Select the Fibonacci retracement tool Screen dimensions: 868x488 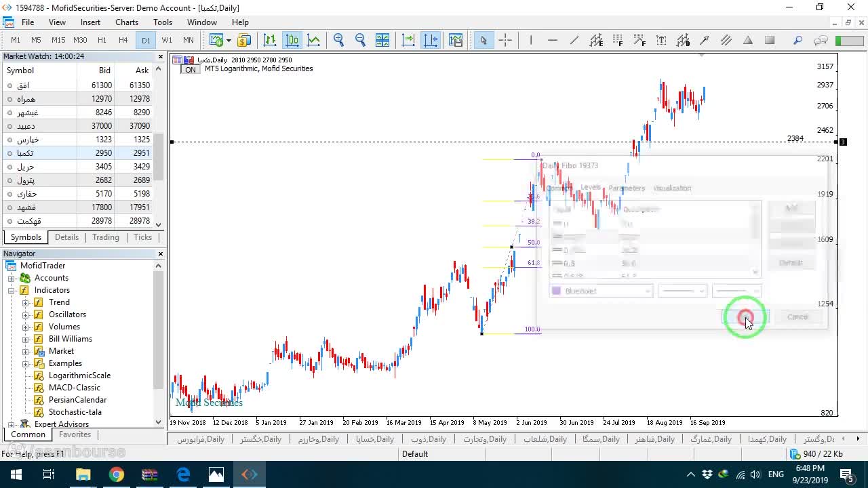618,40
